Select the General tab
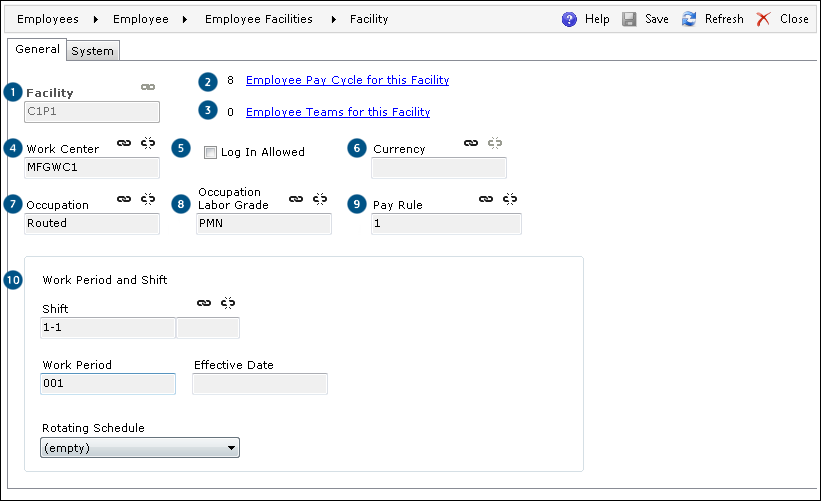Image resolution: width=821 pixels, height=501 pixels. coord(37,49)
